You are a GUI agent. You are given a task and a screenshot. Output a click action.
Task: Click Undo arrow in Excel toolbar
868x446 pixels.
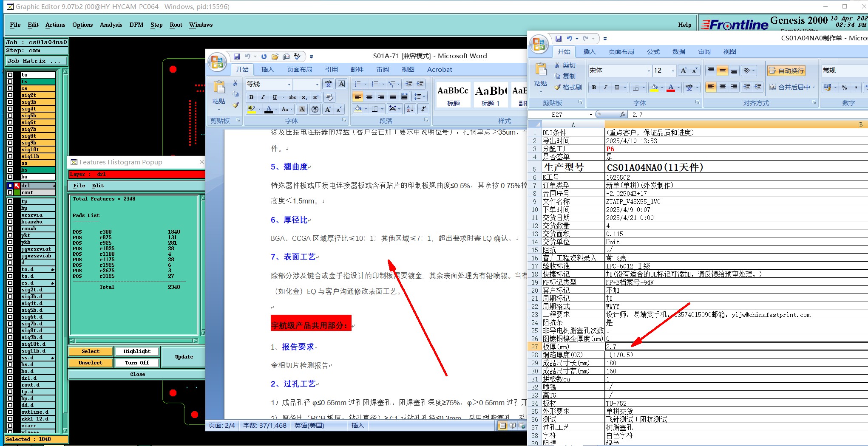pos(570,38)
